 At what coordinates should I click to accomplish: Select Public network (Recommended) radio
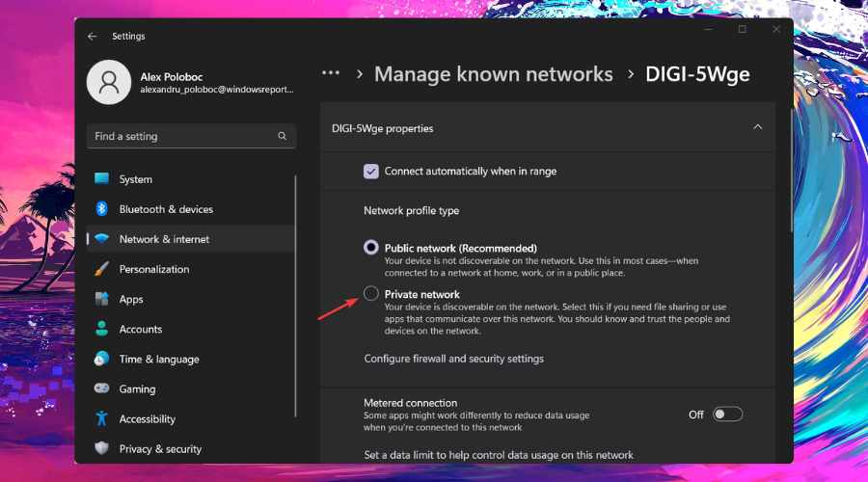[371, 247]
